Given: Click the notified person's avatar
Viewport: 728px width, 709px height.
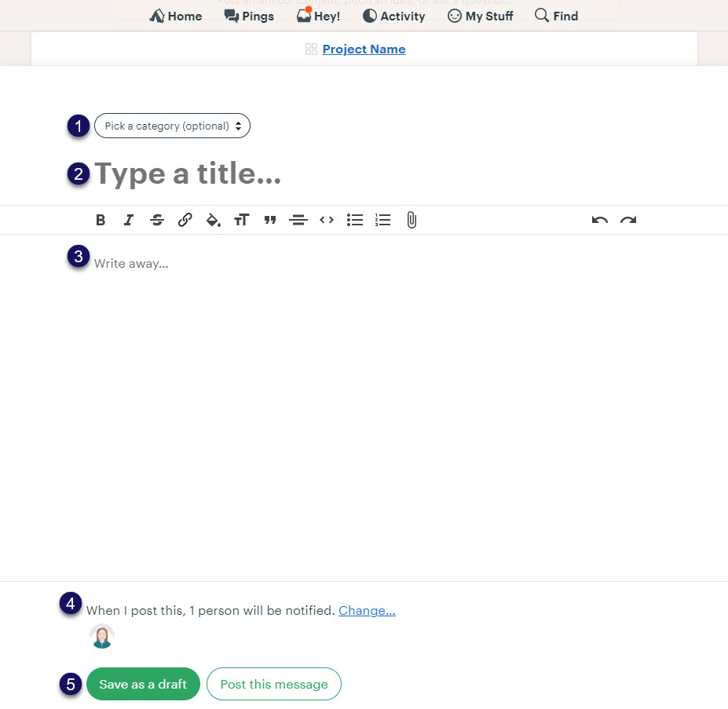Looking at the screenshot, I should tap(102, 637).
